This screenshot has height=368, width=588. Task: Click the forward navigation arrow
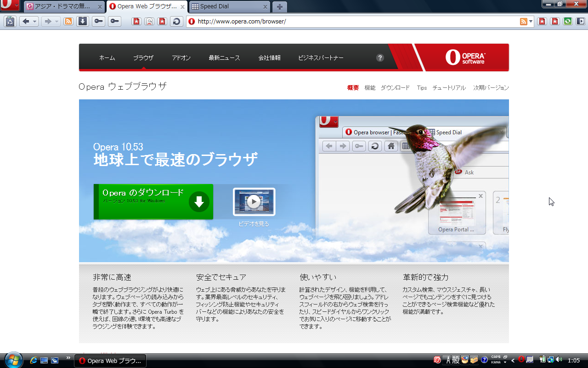pyautogui.click(x=47, y=21)
